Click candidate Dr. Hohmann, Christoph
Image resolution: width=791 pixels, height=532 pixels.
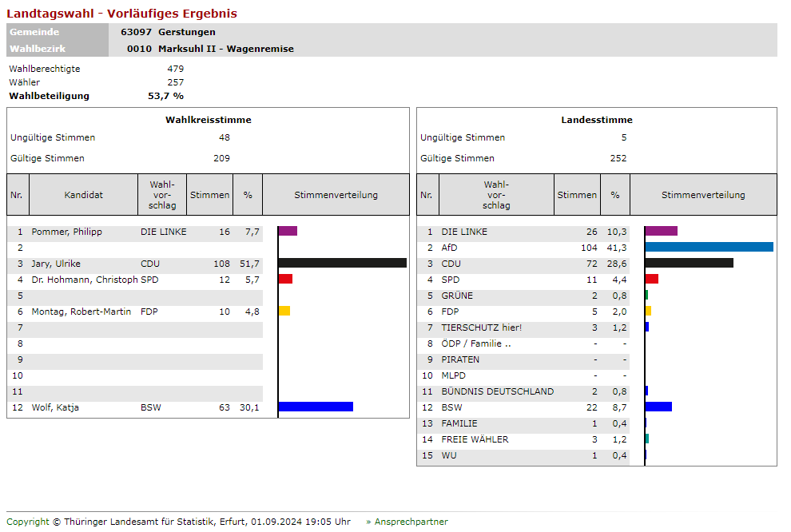click(85, 280)
